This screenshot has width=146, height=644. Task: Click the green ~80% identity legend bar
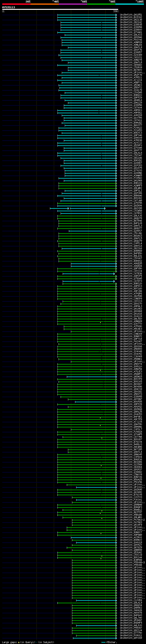101,4
